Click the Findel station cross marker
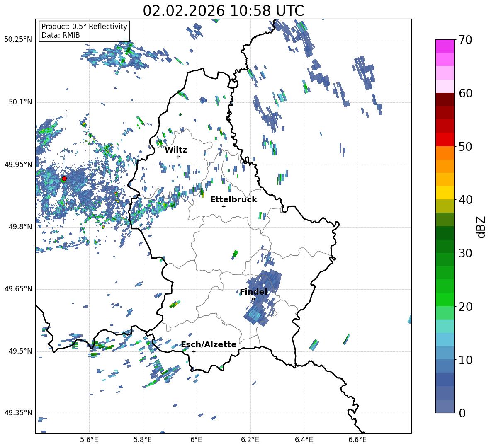 pyautogui.click(x=253, y=299)
